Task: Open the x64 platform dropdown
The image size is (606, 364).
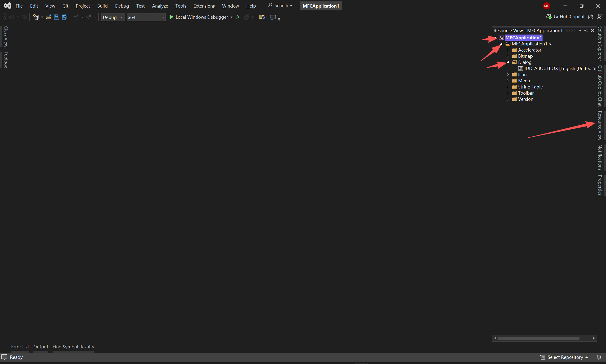Action: [146, 17]
